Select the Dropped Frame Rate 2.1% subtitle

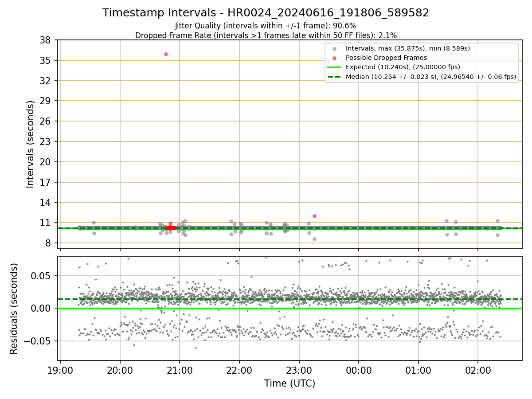tap(266, 35)
